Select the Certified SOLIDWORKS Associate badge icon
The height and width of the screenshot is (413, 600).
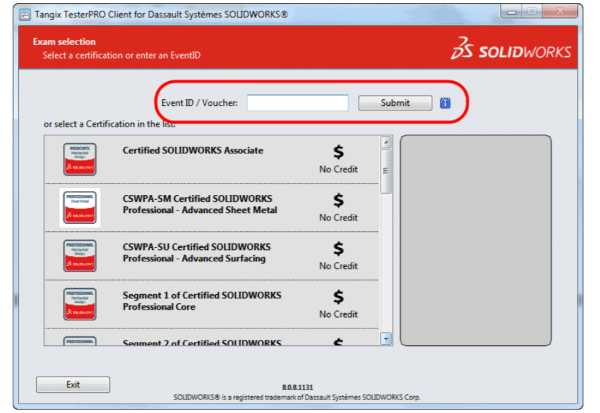point(80,159)
